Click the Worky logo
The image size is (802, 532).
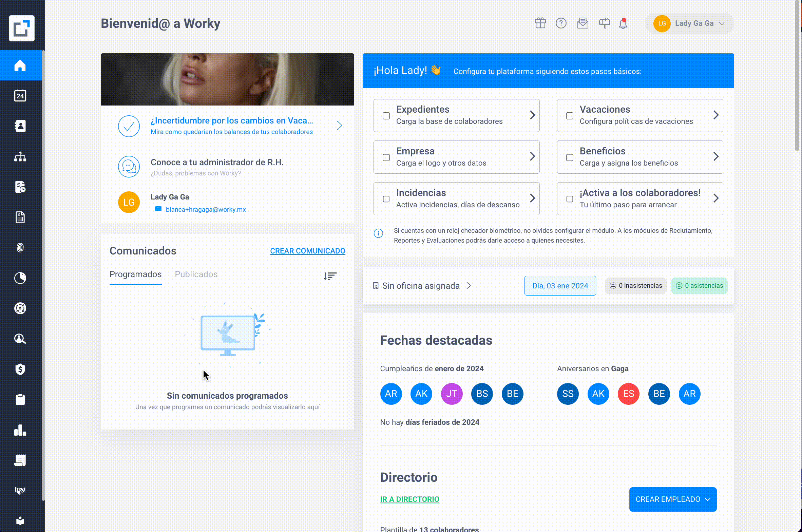(x=22, y=28)
